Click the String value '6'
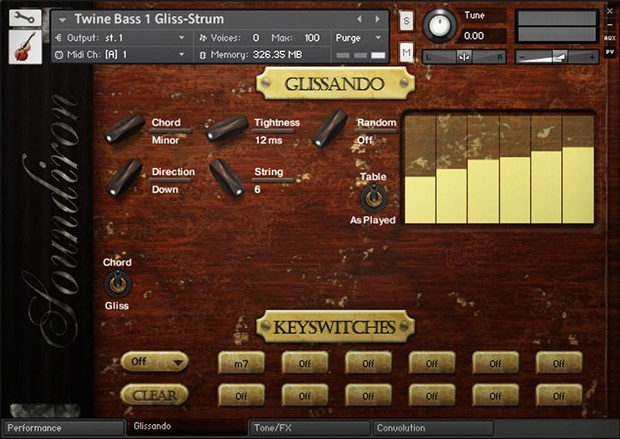Screen dimensions: 620x439 pos(257,189)
